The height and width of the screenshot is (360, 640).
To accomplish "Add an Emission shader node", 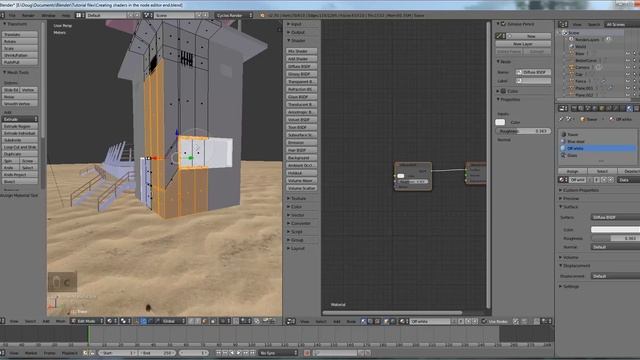I will point(302,142).
